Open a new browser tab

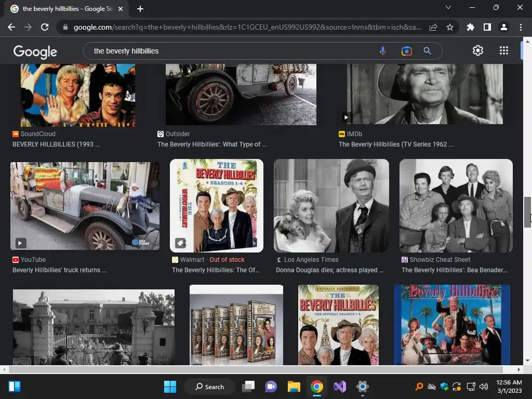pyautogui.click(x=140, y=9)
